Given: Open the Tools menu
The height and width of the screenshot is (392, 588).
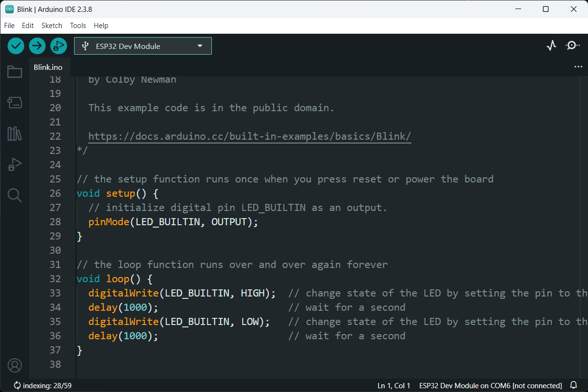Looking at the screenshot, I should pos(78,26).
